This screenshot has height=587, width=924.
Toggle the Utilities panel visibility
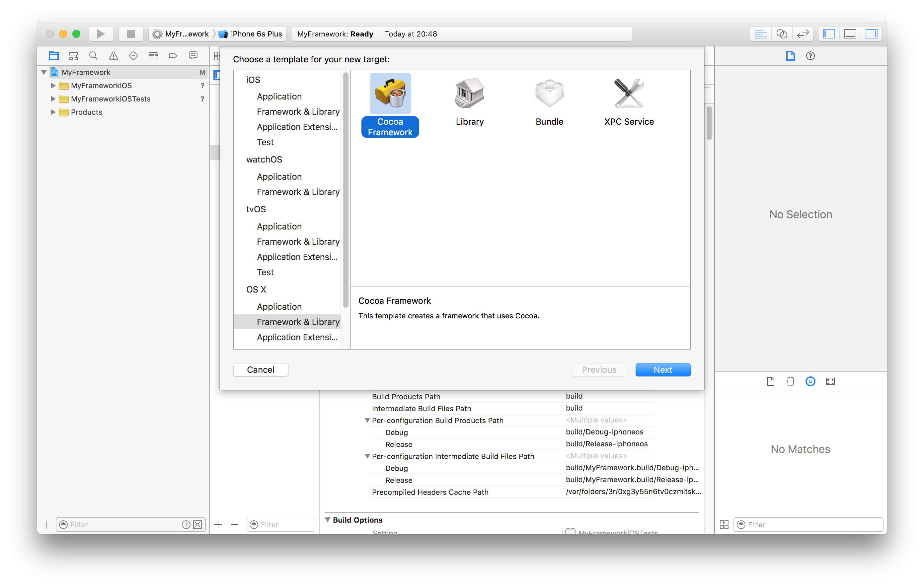point(871,34)
